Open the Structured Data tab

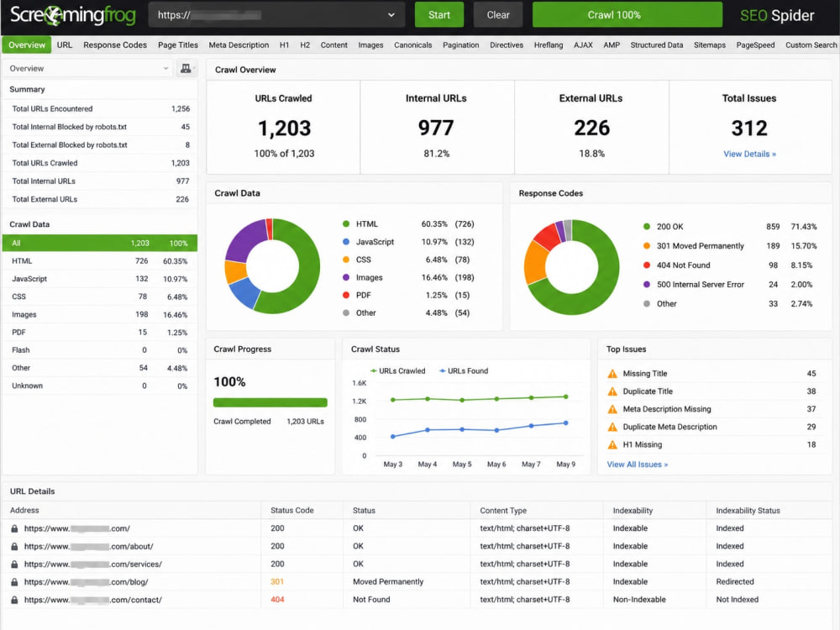point(657,45)
